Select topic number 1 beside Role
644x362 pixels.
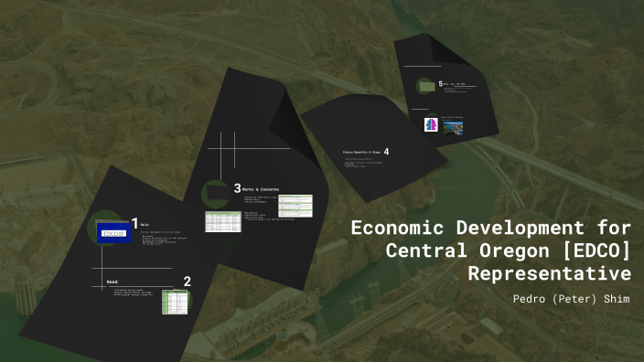coord(134,224)
